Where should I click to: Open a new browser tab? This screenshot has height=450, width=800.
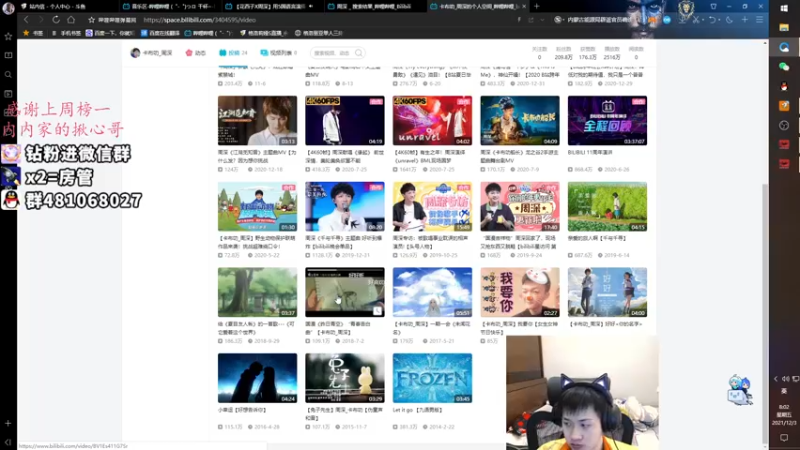tap(536, 6)
